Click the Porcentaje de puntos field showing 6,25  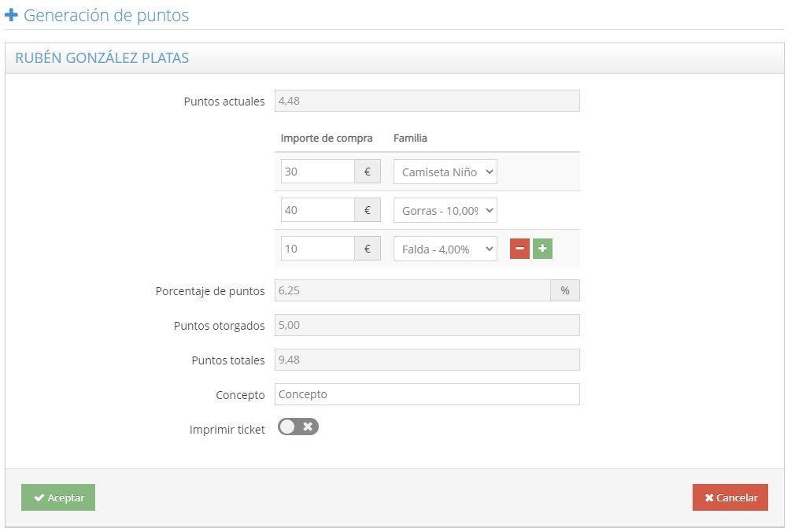coord(412,290)
